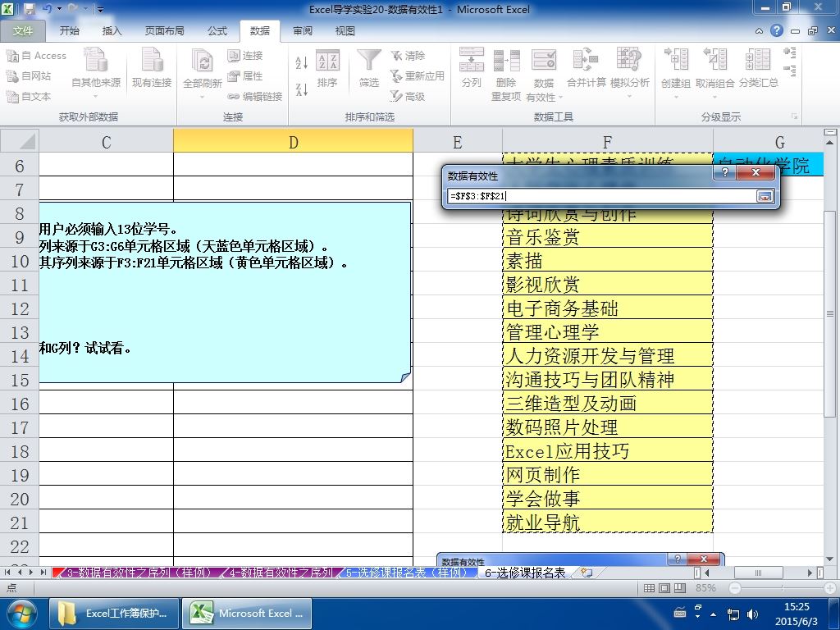This screenshot has width=840, height=630.
Task: Click the Save icon in quick access toolbar
Action: tap(30, 8)
